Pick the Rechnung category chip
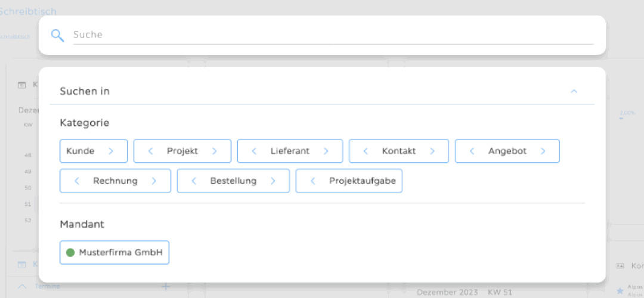The height and width of the screenshot is (298, 644). coord(115,181)
